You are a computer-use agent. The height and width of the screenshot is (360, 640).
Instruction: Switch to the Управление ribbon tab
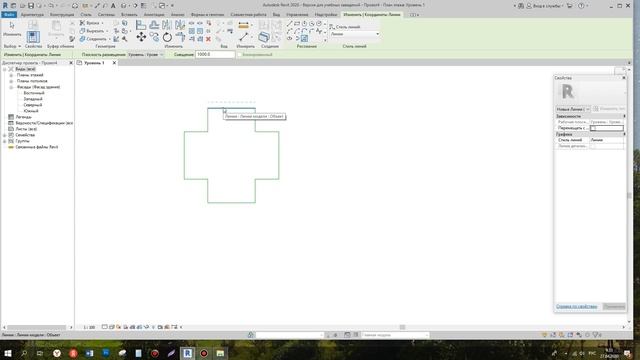click(x=297, y=15)
